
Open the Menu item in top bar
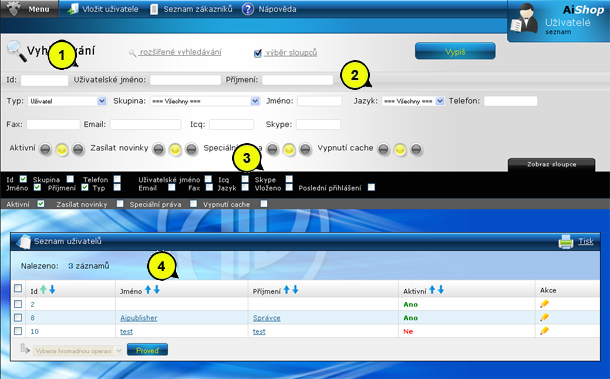[x=30, y=9]
